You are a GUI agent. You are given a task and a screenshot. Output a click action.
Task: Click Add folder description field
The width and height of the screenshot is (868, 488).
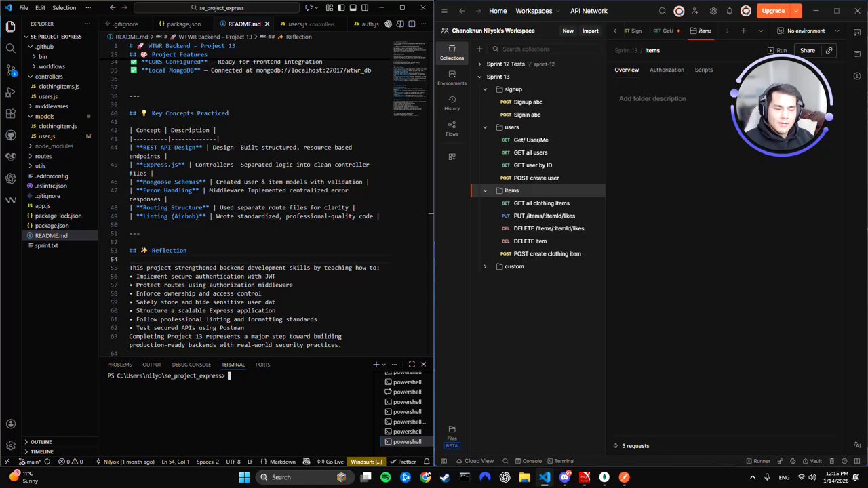[652, 98]
